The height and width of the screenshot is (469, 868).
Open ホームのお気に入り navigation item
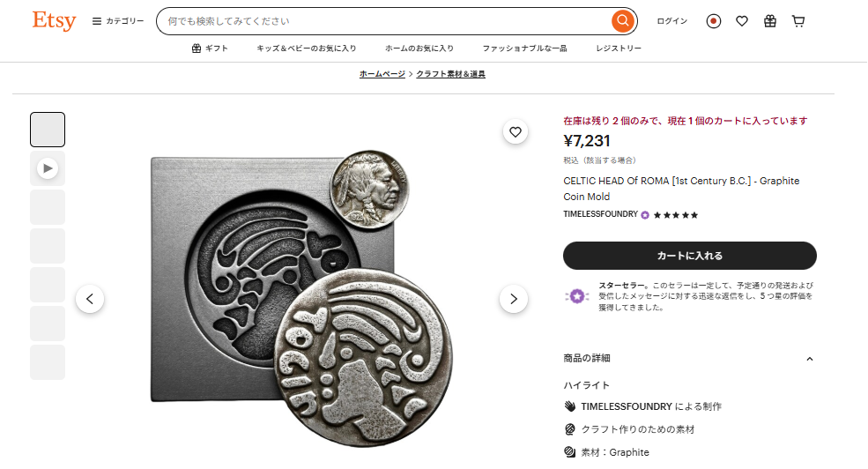[419, 48]
